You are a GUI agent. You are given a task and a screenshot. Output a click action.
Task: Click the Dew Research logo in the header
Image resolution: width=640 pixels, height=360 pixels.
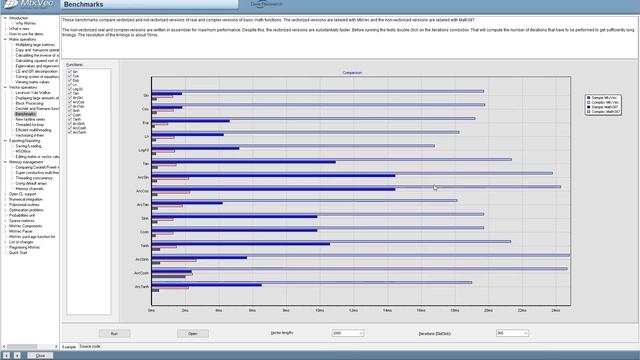pos(266,4)
